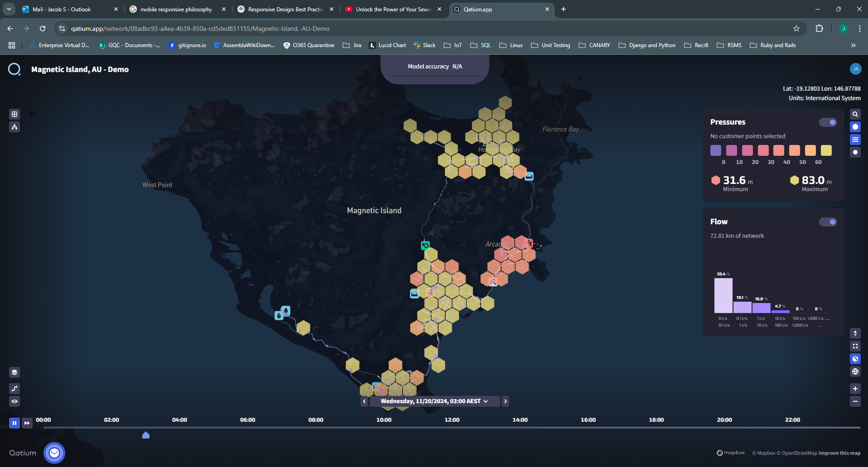Open the Qatium assistant chat icon

(54, 453)
